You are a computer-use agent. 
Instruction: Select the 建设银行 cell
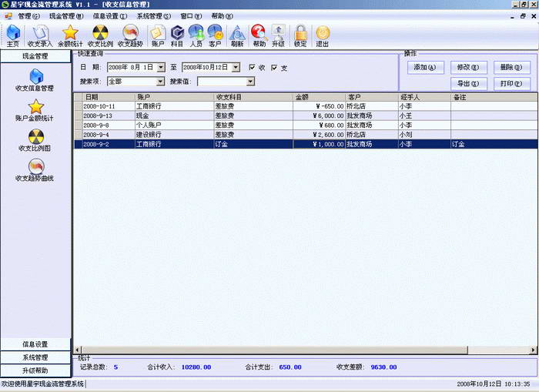coord(174,135)
